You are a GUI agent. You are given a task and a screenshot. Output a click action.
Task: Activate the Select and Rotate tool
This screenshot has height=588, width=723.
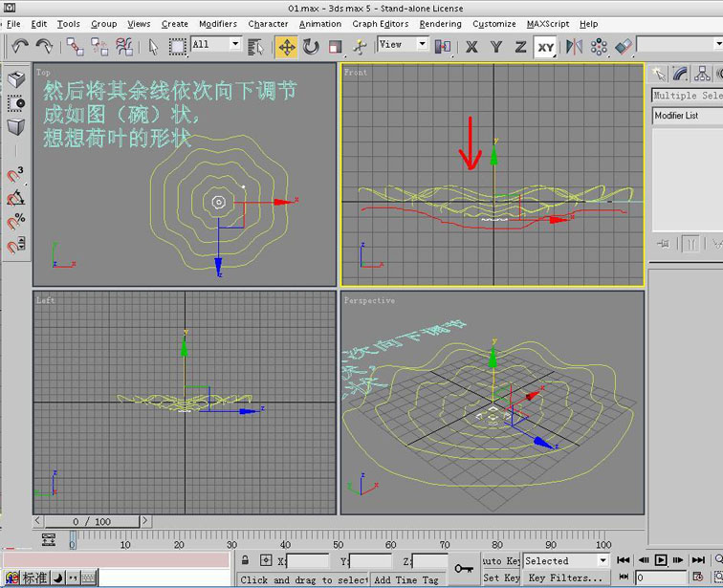click(311, 47)
